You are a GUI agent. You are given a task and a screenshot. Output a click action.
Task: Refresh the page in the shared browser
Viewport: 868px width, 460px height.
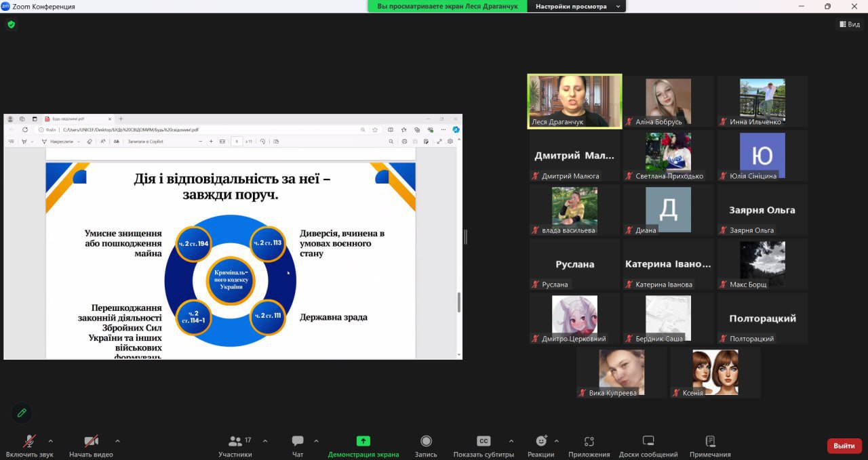click(x=25, y=129)
